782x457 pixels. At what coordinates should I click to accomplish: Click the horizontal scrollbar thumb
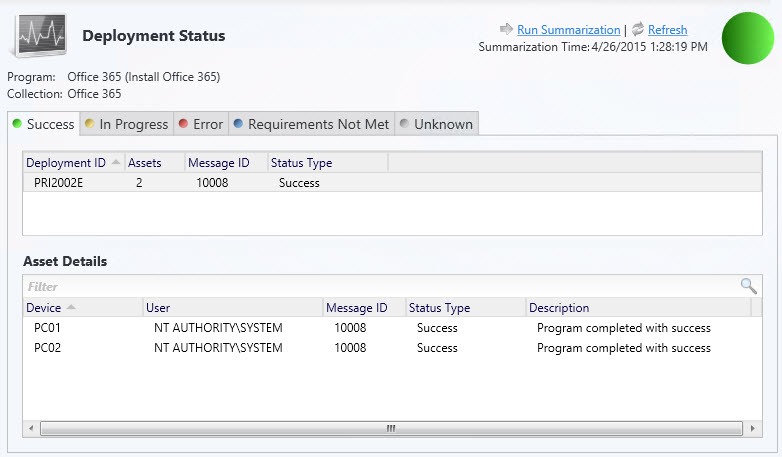(x=391, y=428)
